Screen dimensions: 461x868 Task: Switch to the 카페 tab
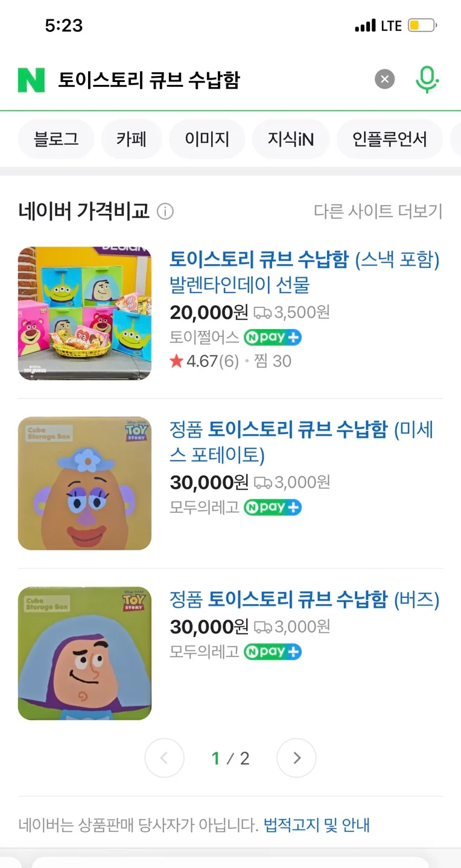(132, 139)
